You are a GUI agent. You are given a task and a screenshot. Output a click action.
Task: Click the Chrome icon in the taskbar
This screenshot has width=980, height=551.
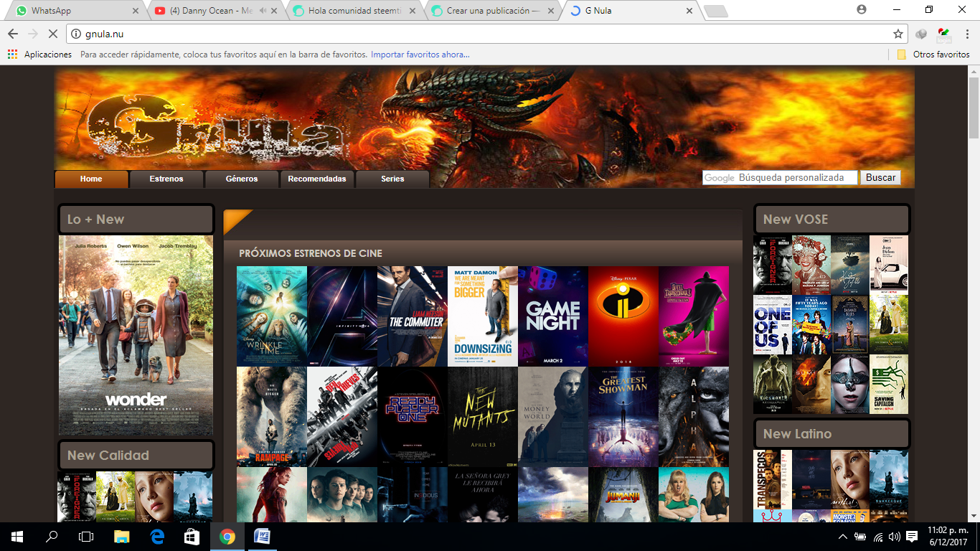coord(227,537)
